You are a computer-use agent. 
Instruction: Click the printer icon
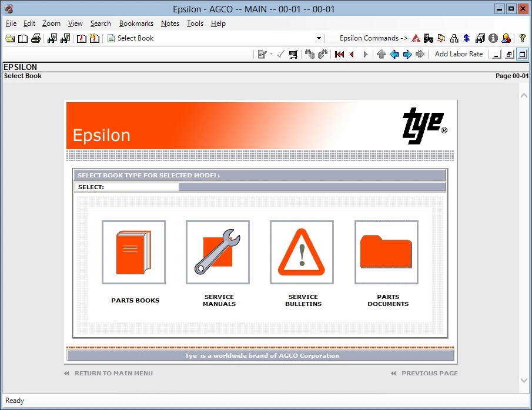pos(36,38)
